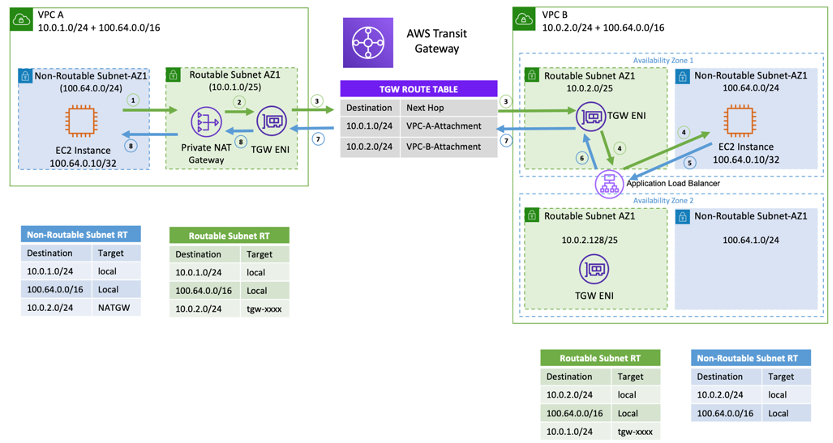The height and width of the screenshot is (443, 833).
Task: Select the VPC-B-Attachment next hop cell
Action: [x=445, y=147]
